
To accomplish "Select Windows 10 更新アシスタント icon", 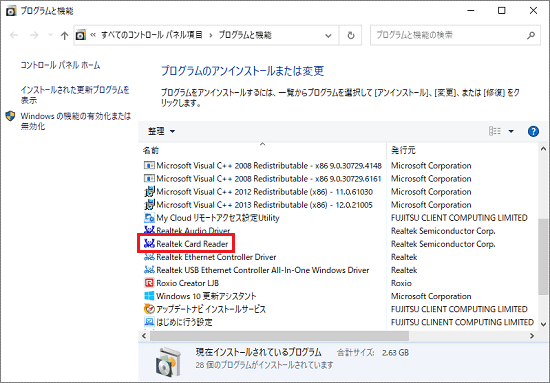I will click(149, 296).
